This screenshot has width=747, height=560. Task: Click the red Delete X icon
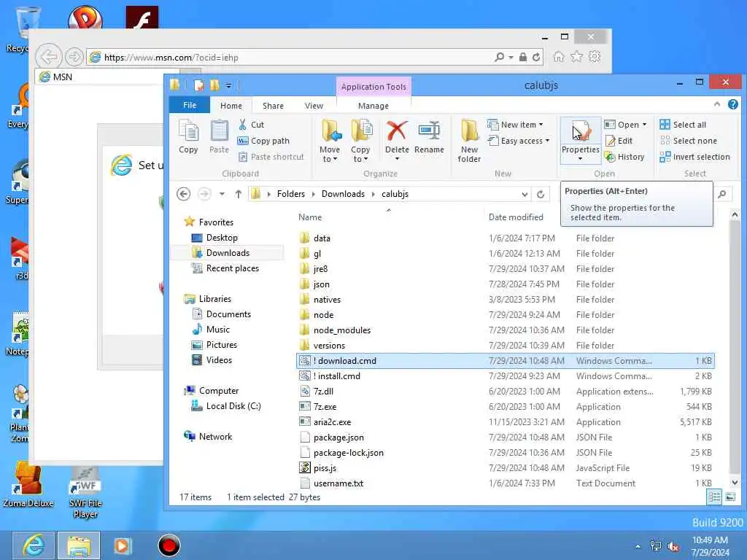coord(397,131)
